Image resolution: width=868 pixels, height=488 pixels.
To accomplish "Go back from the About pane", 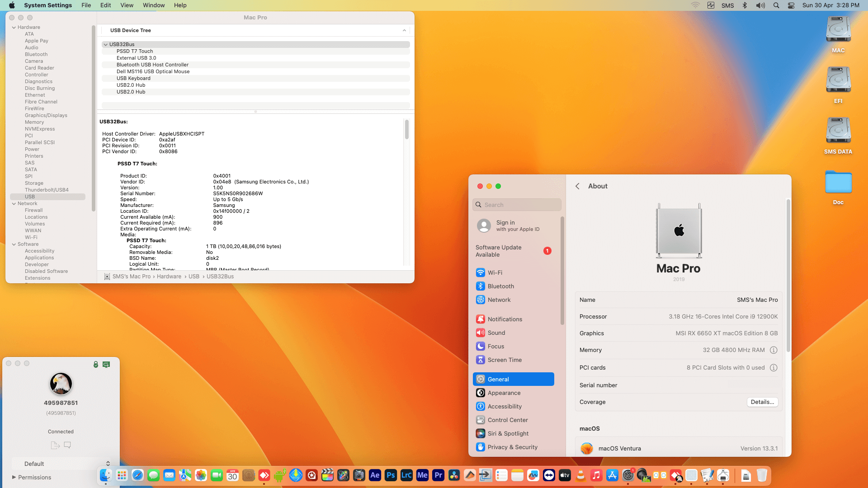I will click(x=577, y=186).
